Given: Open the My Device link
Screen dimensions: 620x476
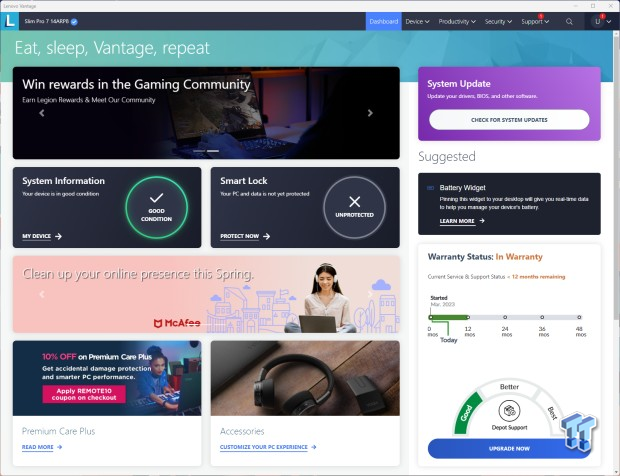Looking at the screenshot, I should point(36,236).
